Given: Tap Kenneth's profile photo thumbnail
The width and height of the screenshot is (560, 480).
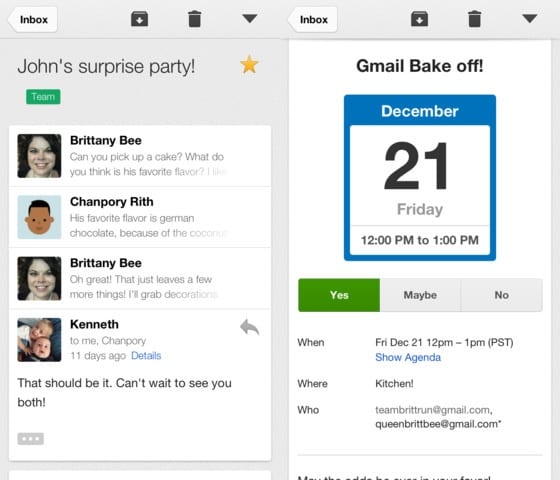Looking at the screenshot, I should tap(39, 340).
